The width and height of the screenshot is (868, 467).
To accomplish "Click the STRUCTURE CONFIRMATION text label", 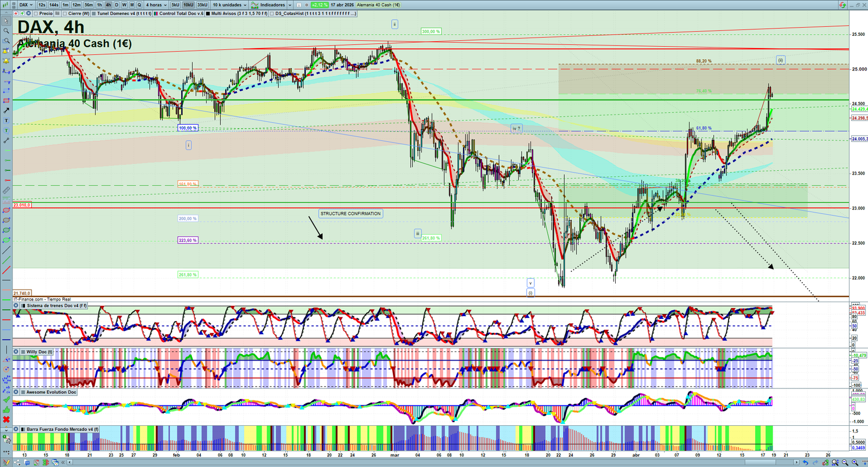I will point(350,214).
